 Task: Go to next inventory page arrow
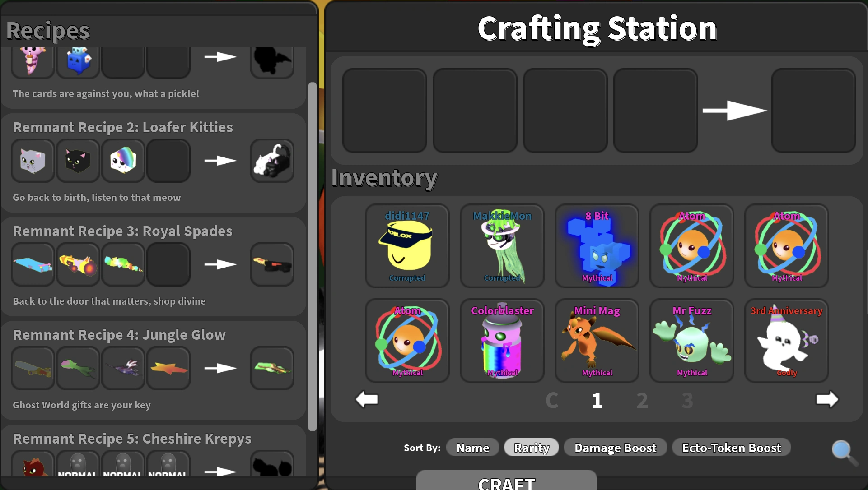click(x=827, y=399)
